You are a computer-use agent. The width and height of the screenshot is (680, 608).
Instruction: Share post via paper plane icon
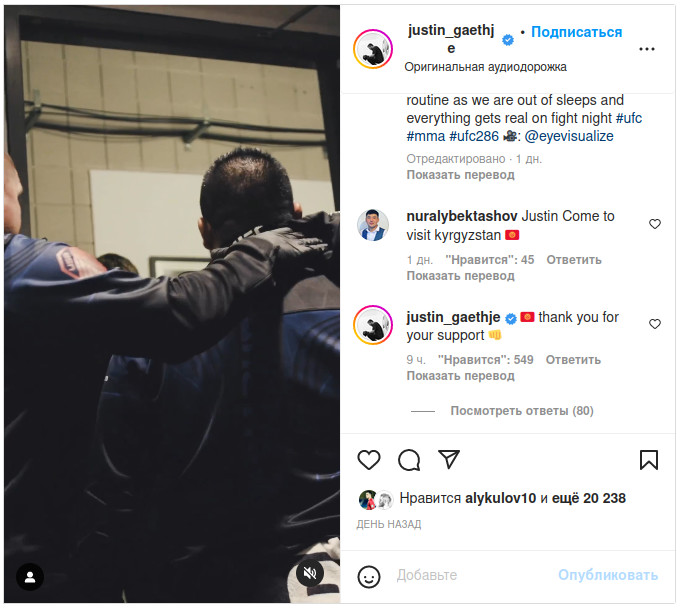click(448, 459)
